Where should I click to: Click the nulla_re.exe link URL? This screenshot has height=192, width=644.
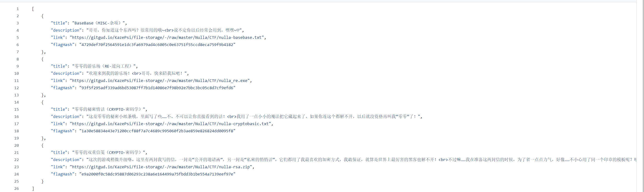[160, 81]
